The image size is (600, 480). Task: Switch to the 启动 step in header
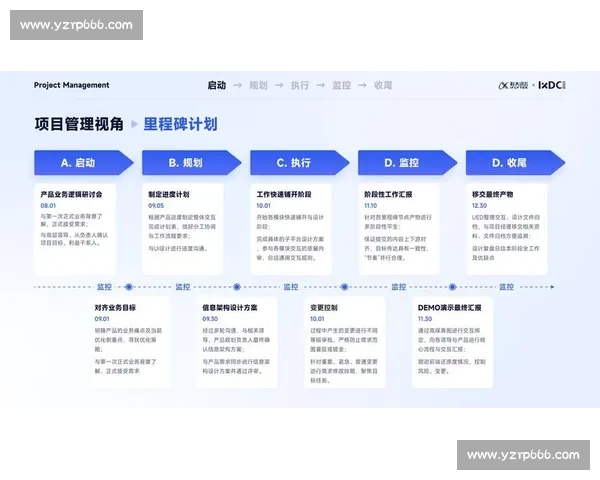(216, 86)
